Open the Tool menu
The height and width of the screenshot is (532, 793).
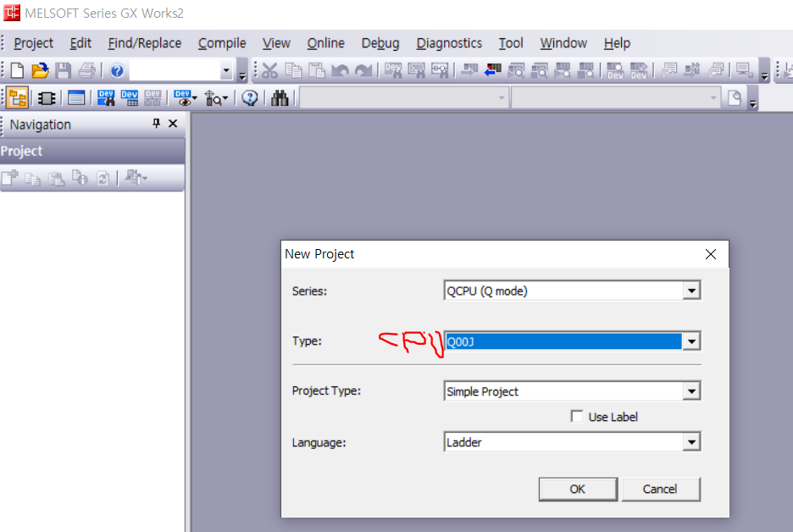click(x=511, y=43)
